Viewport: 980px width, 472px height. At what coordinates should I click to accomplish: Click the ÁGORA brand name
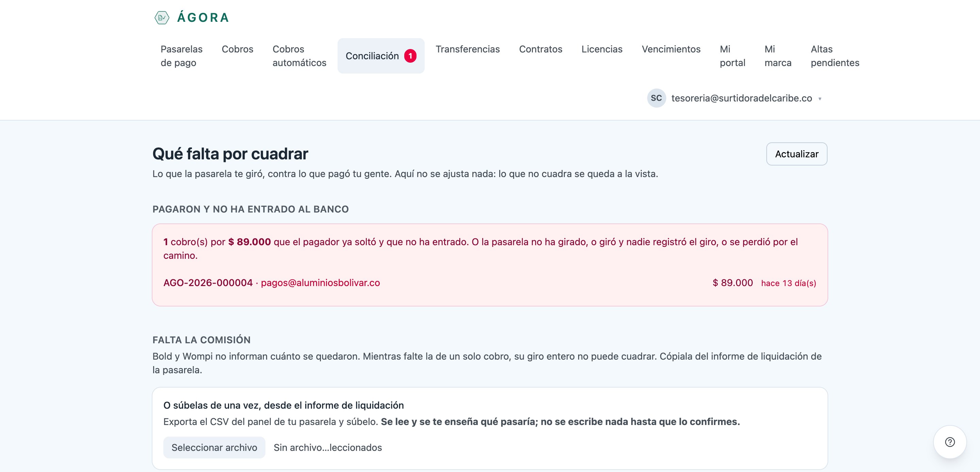point(203,17)
